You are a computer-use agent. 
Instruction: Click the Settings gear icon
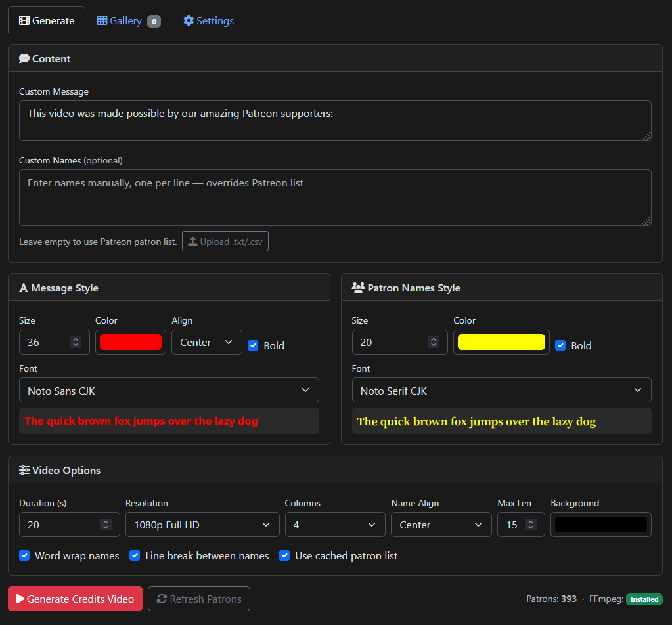pos(189,20)
